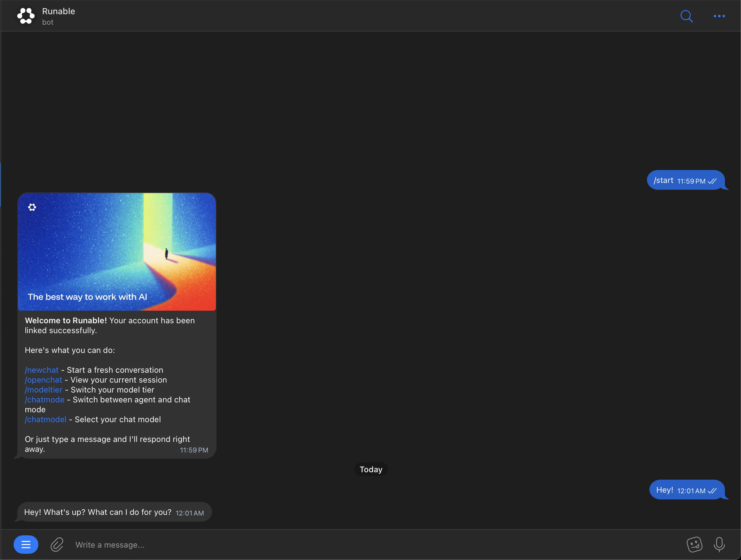Click the 11:59 PM timestamp on welcome message
The image size is (741, 560).
(x=194, y=450)
